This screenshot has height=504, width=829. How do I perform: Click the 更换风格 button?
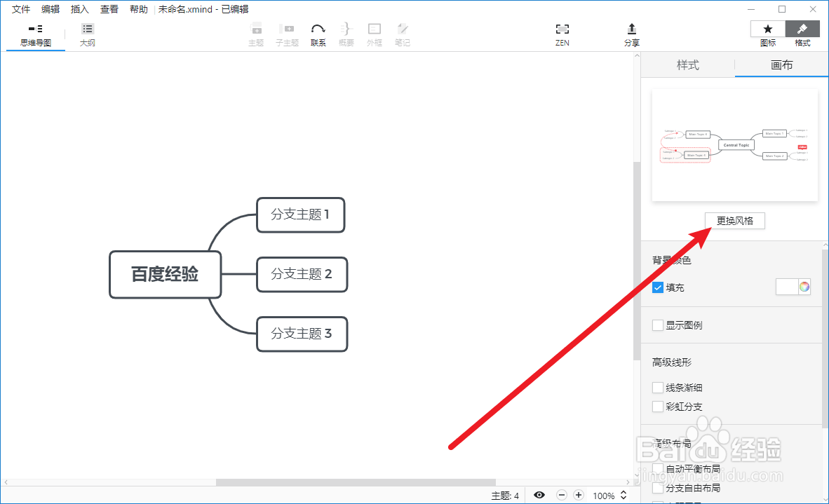(735, 221)
